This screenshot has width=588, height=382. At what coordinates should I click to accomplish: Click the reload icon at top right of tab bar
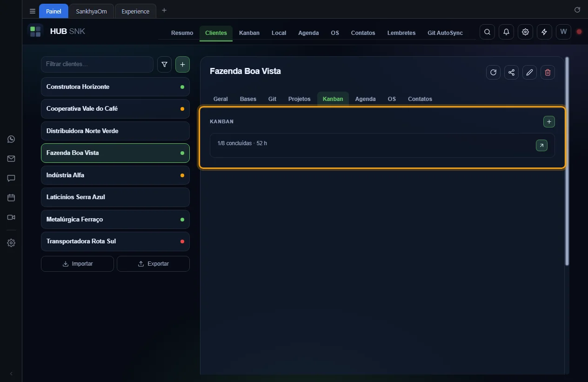(577, 10)
